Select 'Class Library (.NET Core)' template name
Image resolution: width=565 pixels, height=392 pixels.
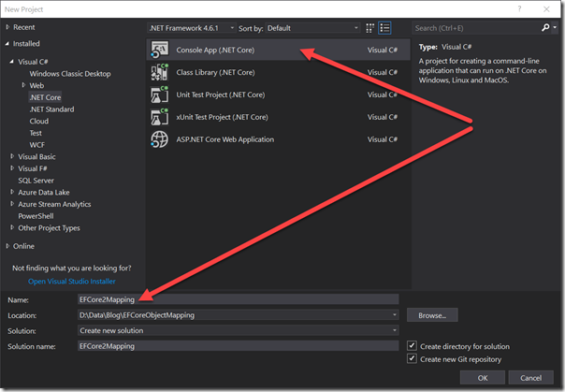[x=215, y=72]
